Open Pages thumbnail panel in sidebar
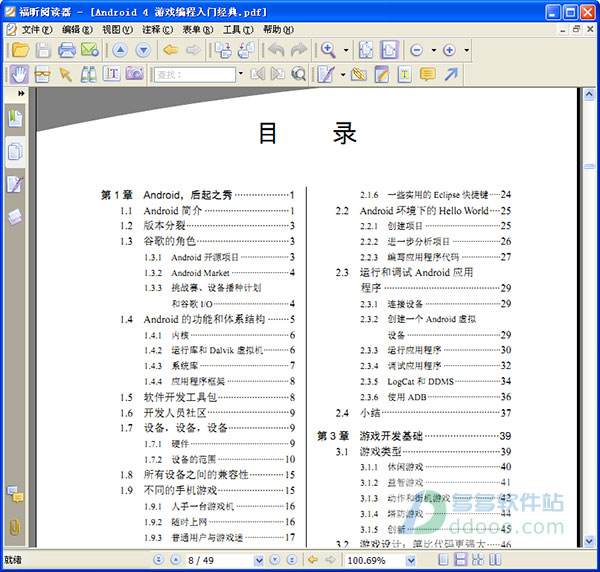Image resolution: width=600 pixels, height=572 pixels. (15, 152)
